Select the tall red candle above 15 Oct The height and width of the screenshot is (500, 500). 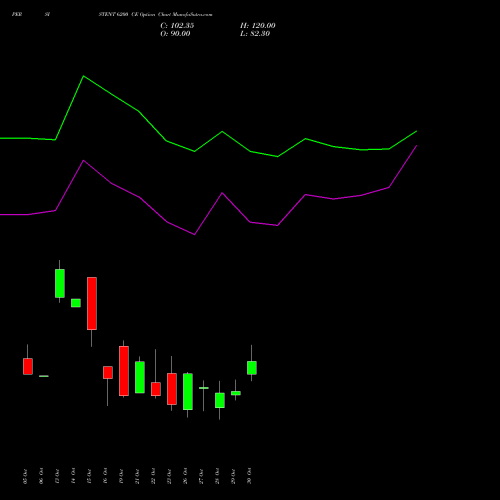(x=92, y=303)
